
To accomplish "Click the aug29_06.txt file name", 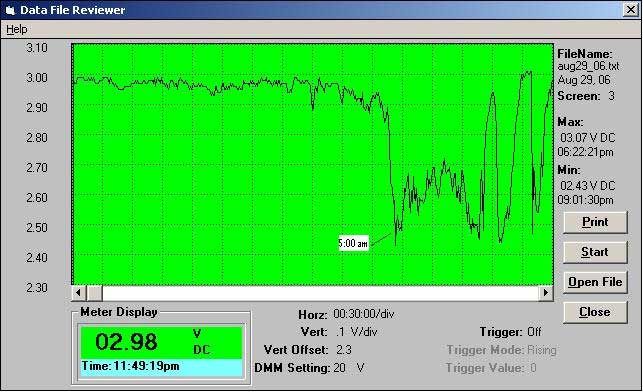I will (x=588, y=66).
